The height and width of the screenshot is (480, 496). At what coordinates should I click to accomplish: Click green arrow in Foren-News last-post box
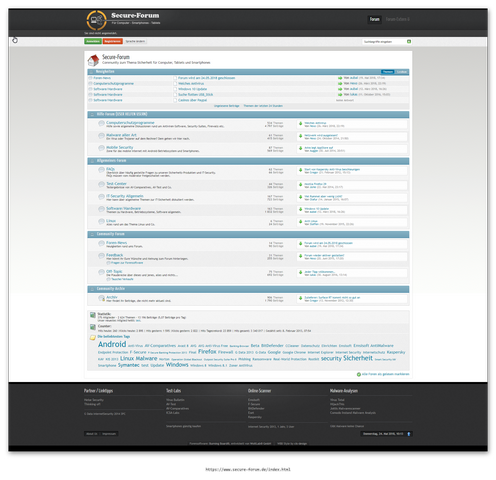click(300, 243)
